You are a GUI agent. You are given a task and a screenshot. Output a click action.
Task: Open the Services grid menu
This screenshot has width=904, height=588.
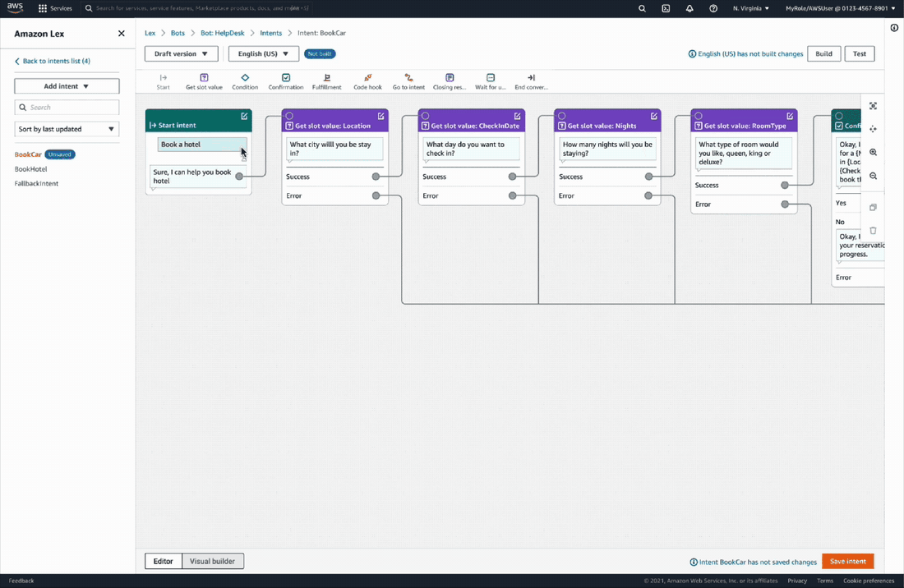(55, 9)
